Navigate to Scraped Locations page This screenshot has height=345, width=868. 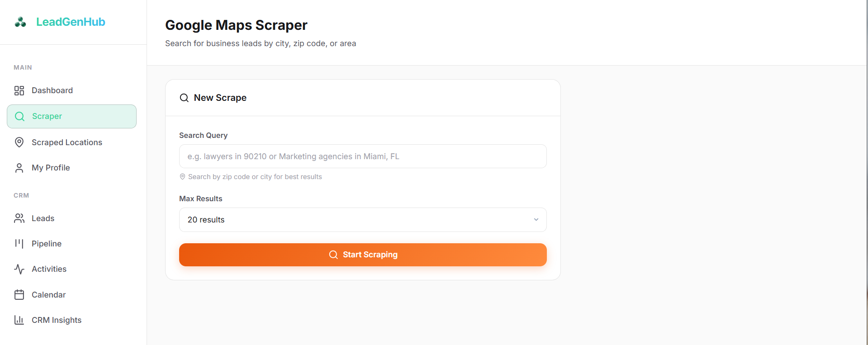pyautogui.click(x=71, y=142)
